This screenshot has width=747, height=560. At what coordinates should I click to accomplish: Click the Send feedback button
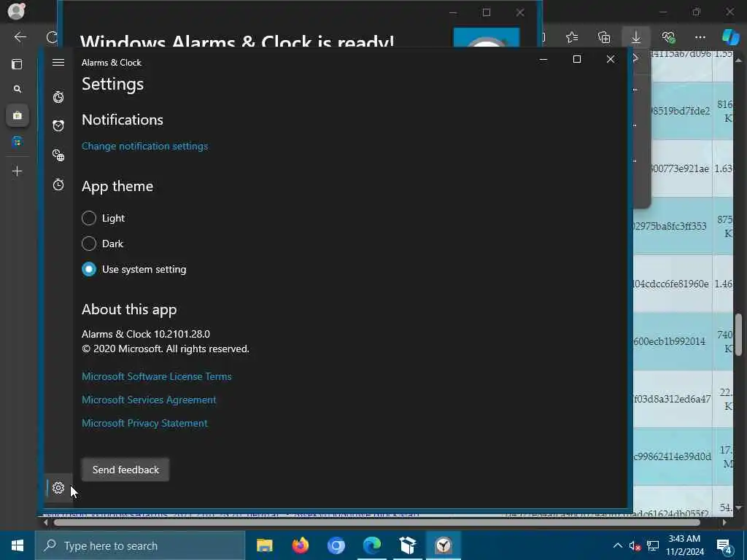point(125,470)
